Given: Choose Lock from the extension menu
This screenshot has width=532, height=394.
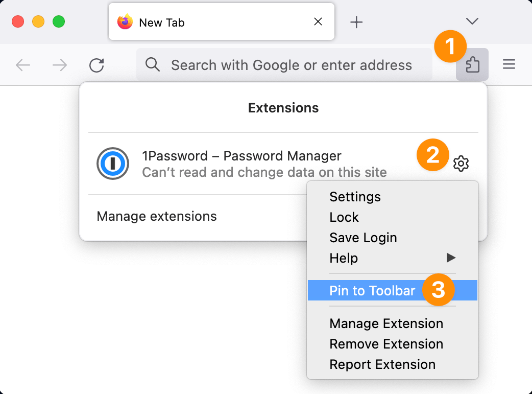Looking at the screenshot, I should pos(344,217).
